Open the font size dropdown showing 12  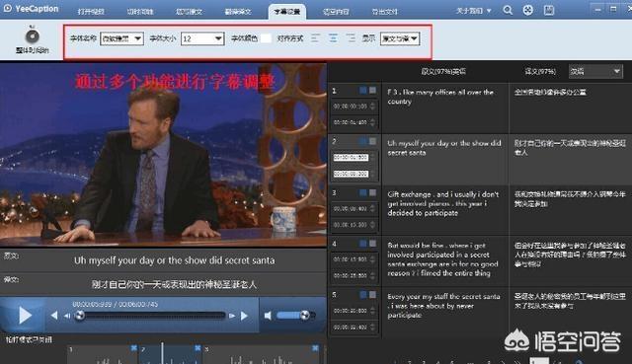[x=202, y=38]
